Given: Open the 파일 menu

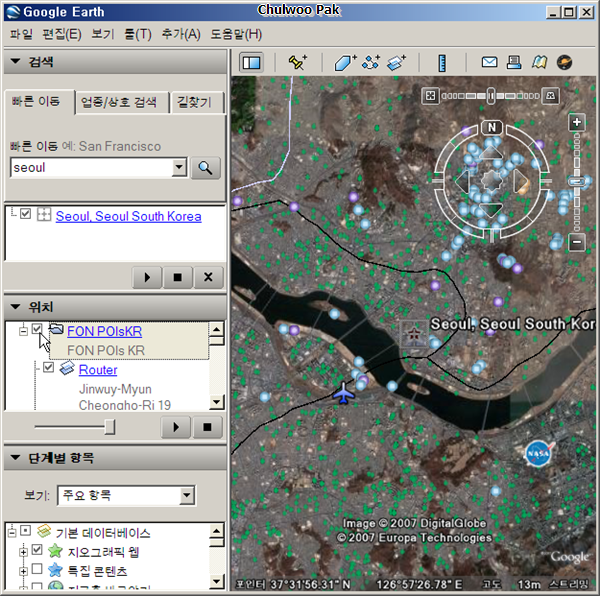Looking at the screenshot, I should point(21,34).
